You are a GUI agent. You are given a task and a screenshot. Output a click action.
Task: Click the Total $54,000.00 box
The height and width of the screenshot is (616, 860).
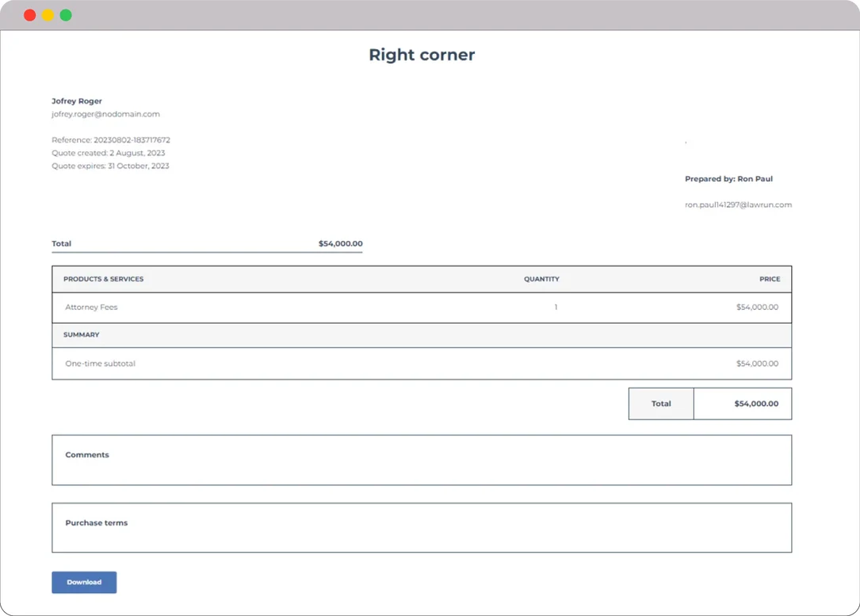(x=709, y=404)
